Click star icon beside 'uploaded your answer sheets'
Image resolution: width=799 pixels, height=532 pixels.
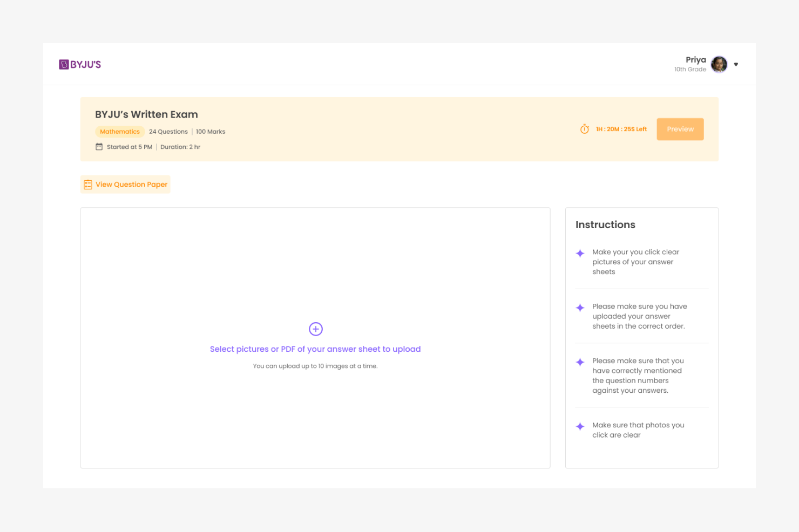pos(580,308)
